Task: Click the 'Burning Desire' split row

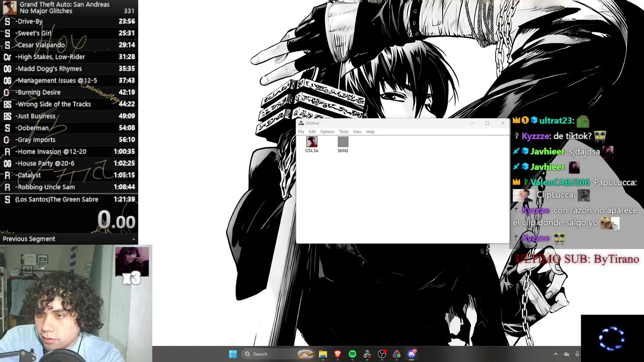Action: pos(69,93)
